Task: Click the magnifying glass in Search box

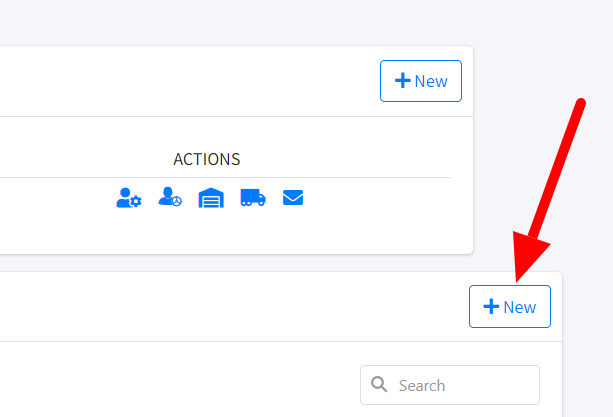Action: [379, 385]
